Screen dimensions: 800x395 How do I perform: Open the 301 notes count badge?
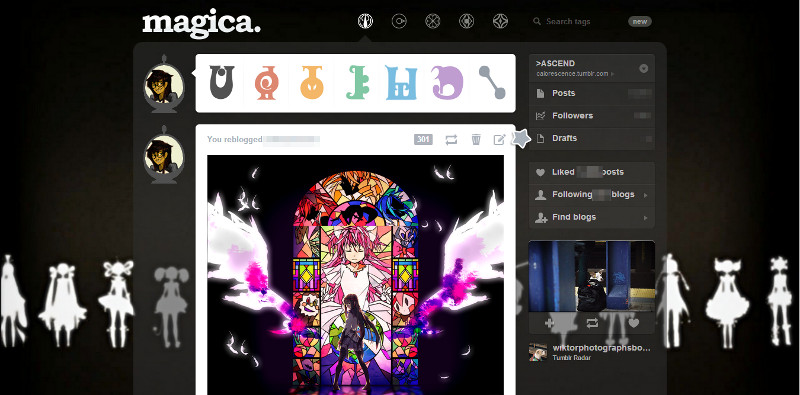(423, 139)
